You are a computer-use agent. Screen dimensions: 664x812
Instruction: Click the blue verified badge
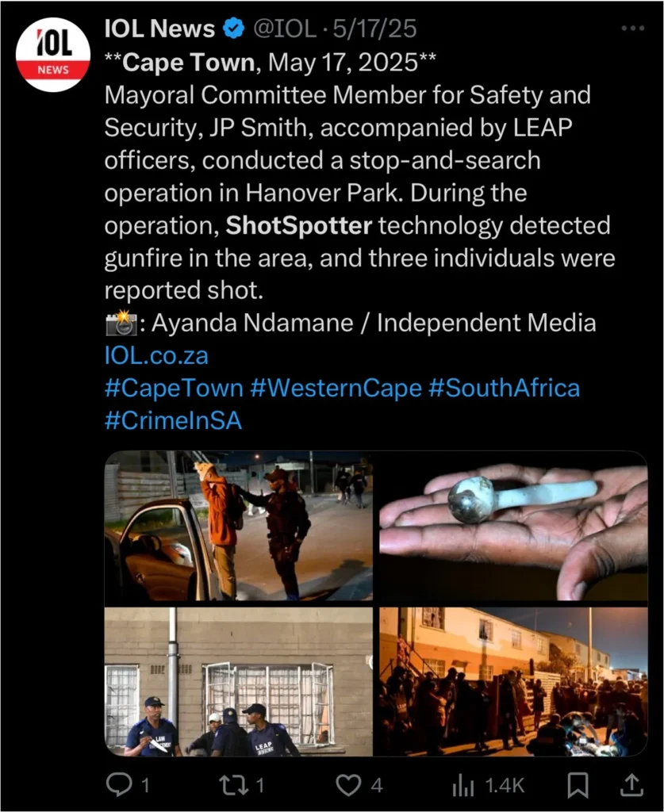(x=234, y=29)
